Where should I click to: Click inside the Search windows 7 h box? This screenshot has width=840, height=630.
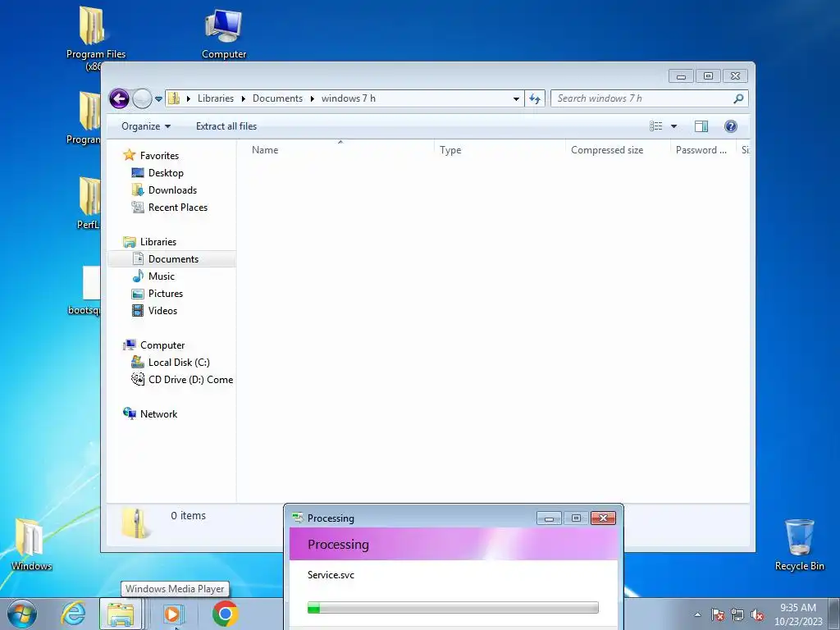pos(643,98)
